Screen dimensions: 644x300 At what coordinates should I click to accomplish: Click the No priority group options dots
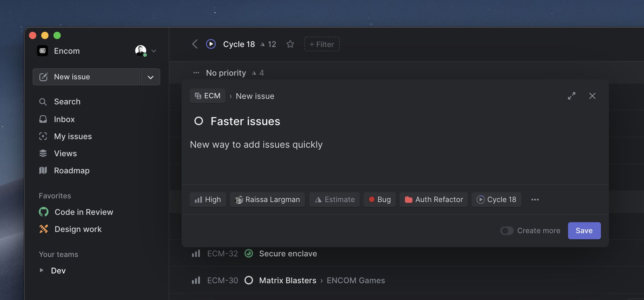tap(196, 73)
